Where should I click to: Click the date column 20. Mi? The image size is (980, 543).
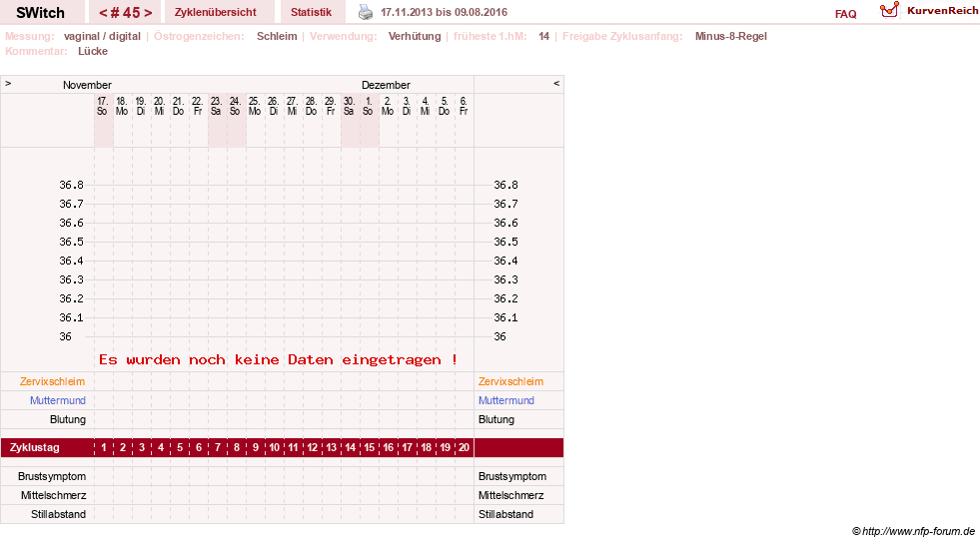pyautogui.click(x=160, y=106)
